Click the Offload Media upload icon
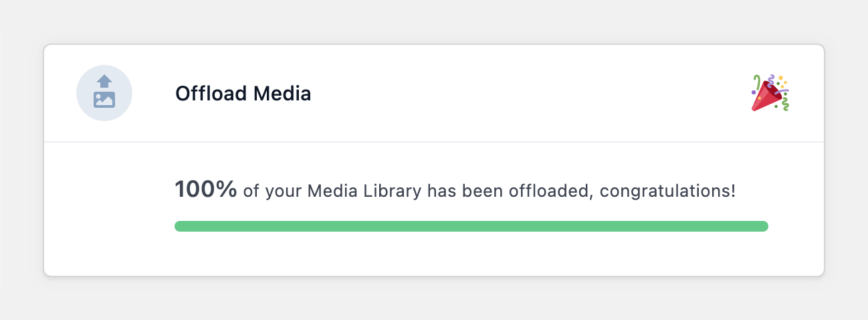Viewport: 868px width, 320px height. click(104, 92)
